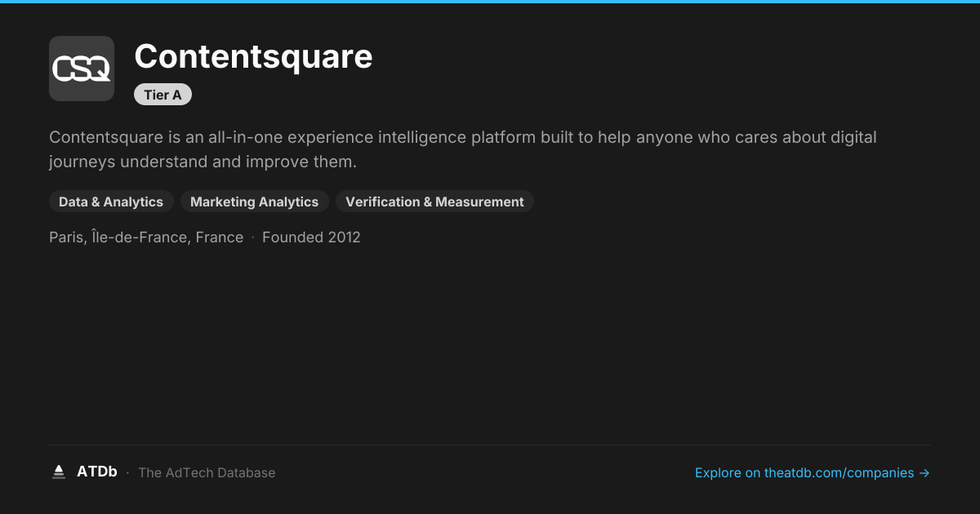Follow the Explore on theatdb.com/companies link

813,472
